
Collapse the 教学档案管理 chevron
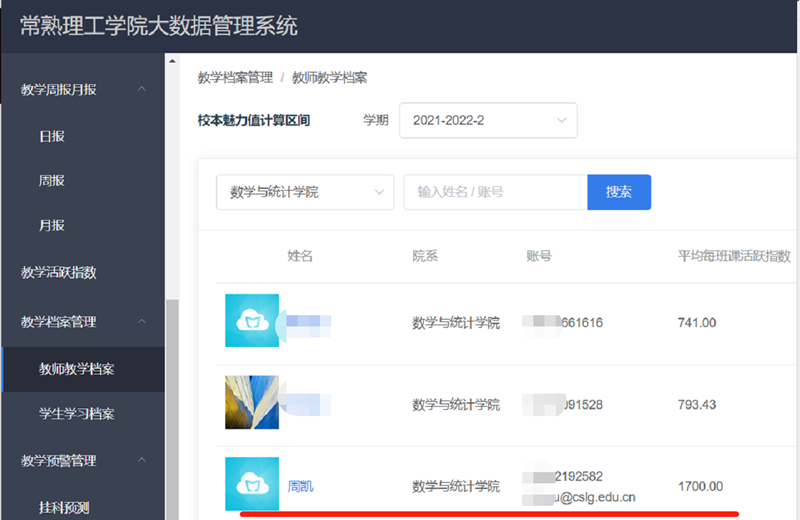click(142, 321)
